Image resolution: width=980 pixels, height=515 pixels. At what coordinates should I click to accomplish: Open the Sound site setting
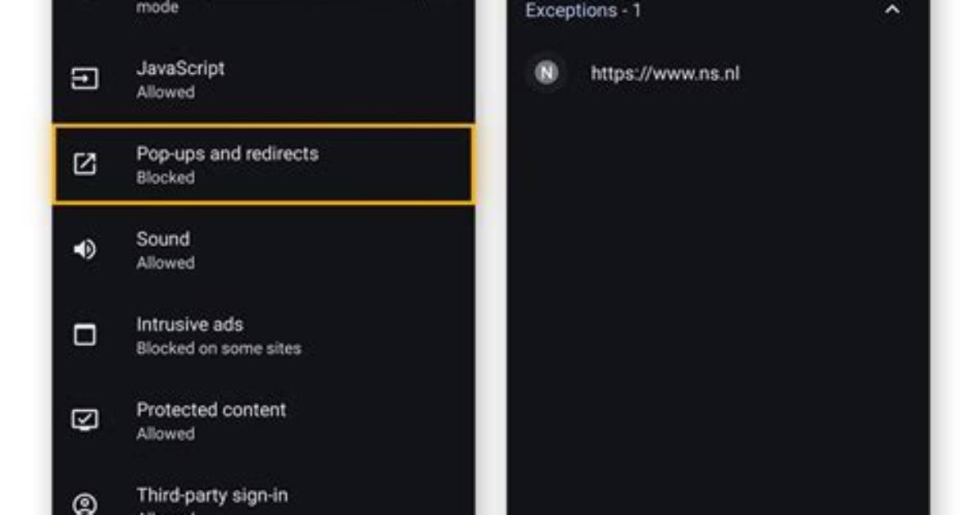click(x=263, y=249)
